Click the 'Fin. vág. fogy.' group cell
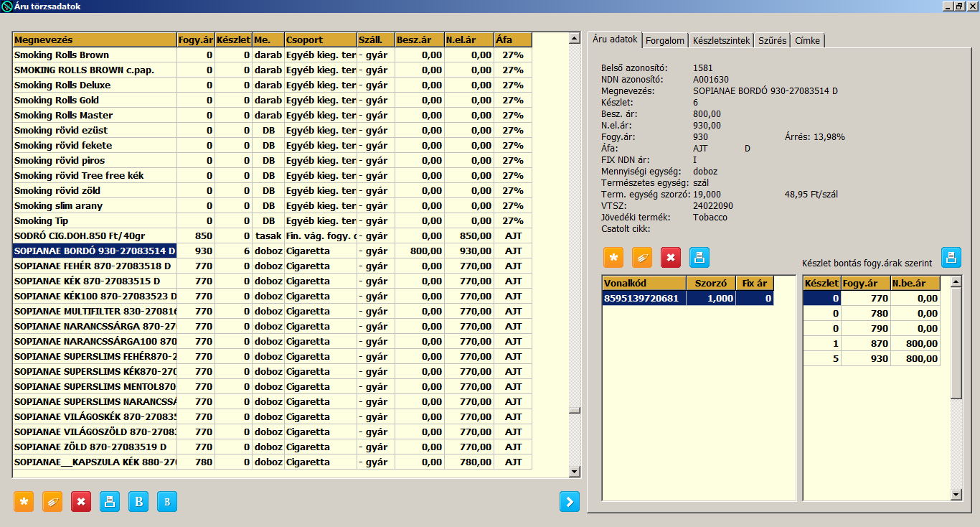980x527 pixels. tap(321, 236)
